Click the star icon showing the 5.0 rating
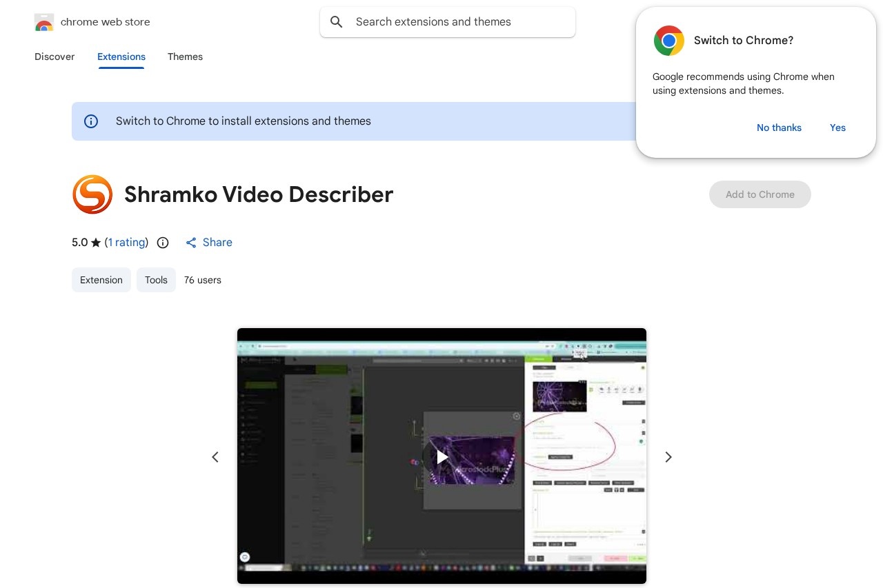 click(x=97, y=242)
